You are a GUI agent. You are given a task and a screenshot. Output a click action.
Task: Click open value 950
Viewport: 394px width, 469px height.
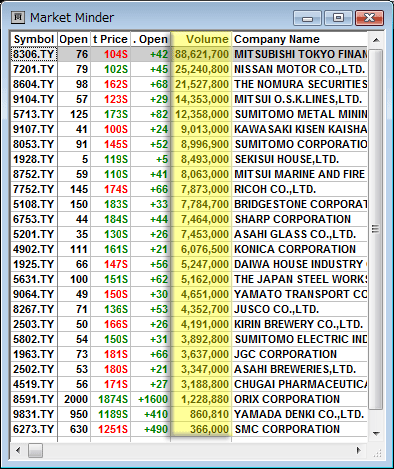tap(79, 414)
